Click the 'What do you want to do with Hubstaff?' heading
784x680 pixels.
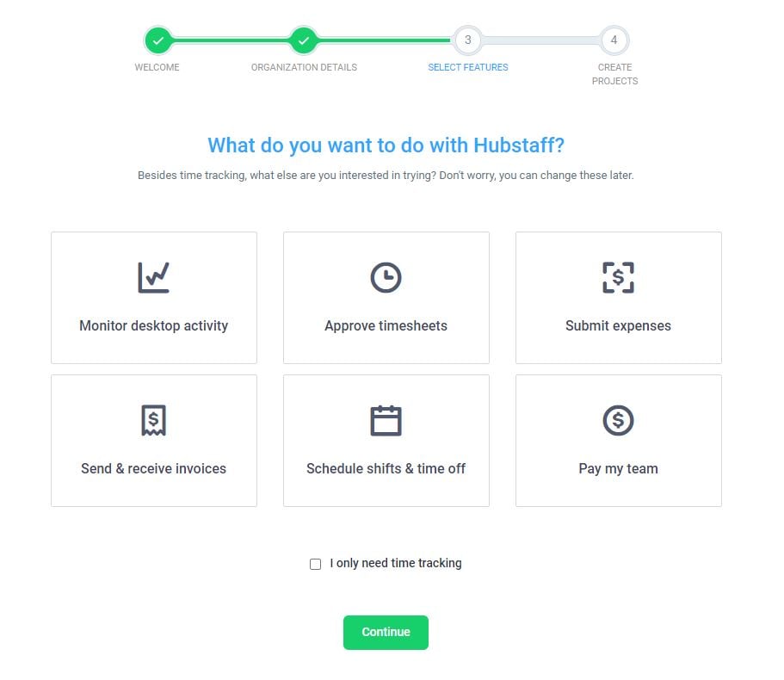click(x=386, y=145)
